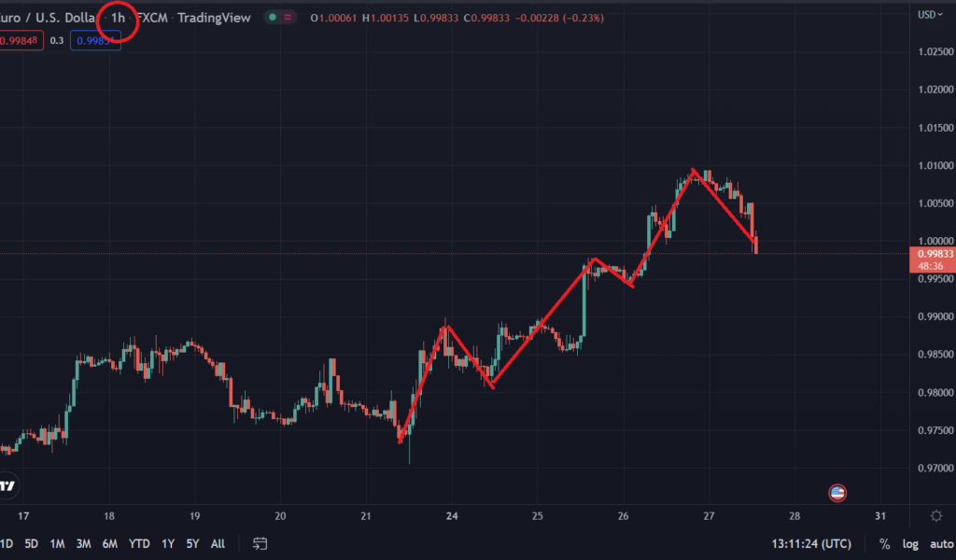Click the Go to Date calendar icon
The width and height of the screenshot is (956, 560).
258,543
